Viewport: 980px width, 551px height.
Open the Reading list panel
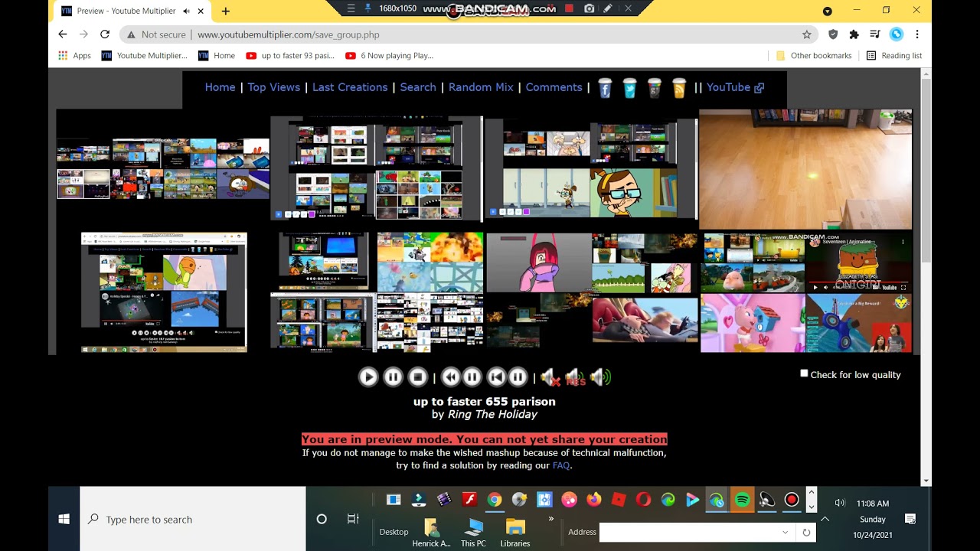tap(893, 55)
